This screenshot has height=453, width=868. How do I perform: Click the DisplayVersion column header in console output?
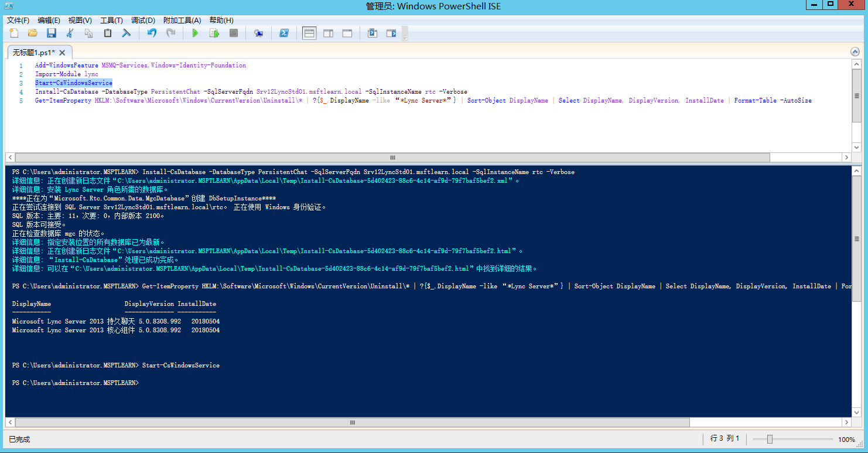(x=149, y=304)
